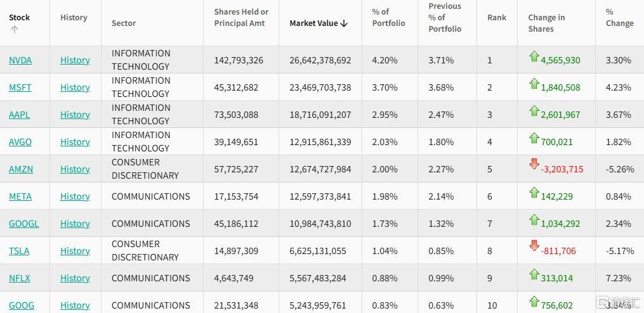The height and width of the screenshot is (313, 644).
Task: Click the red down arrow in TSLA row
Action: [534, 246]
